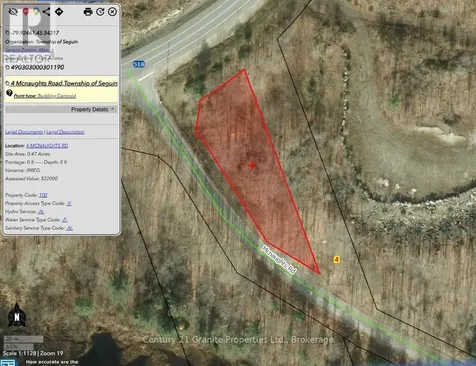
Task: Click the north compass arrow icon
Action: tap(17, 315)
